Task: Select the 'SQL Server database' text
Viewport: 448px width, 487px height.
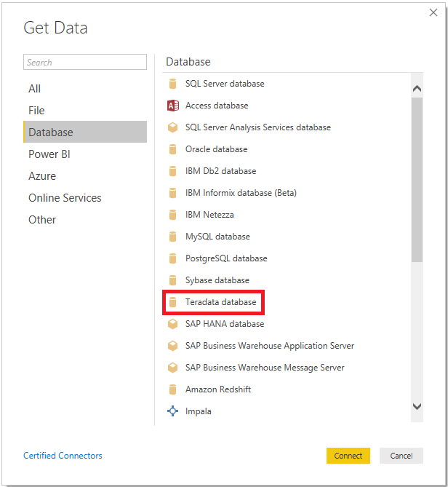Action: [225, 84]
